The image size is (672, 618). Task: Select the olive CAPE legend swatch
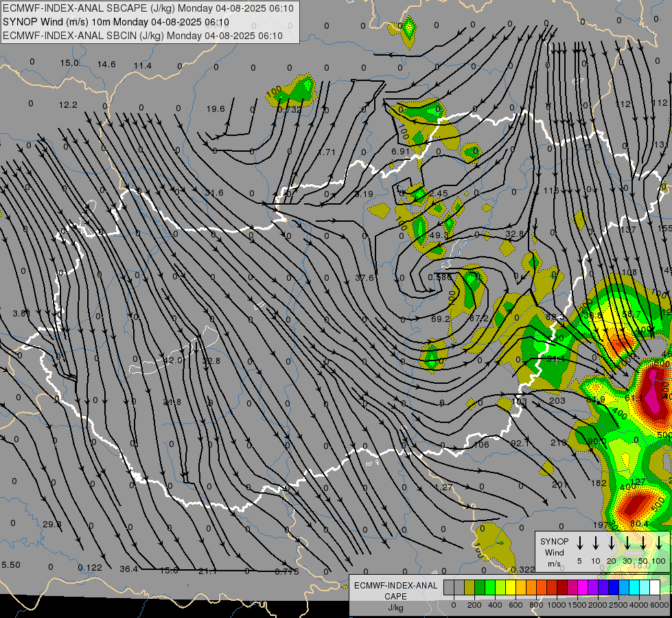click(x=470, y=588)
